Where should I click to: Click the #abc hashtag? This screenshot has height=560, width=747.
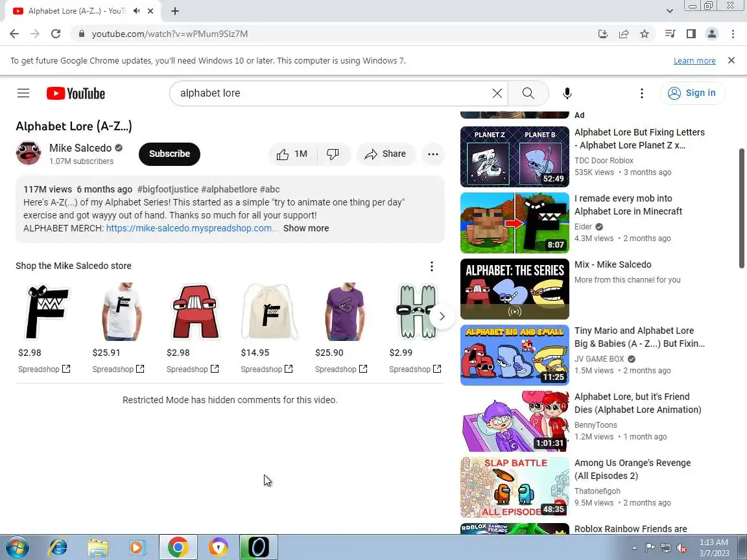(x=270, y=189)
